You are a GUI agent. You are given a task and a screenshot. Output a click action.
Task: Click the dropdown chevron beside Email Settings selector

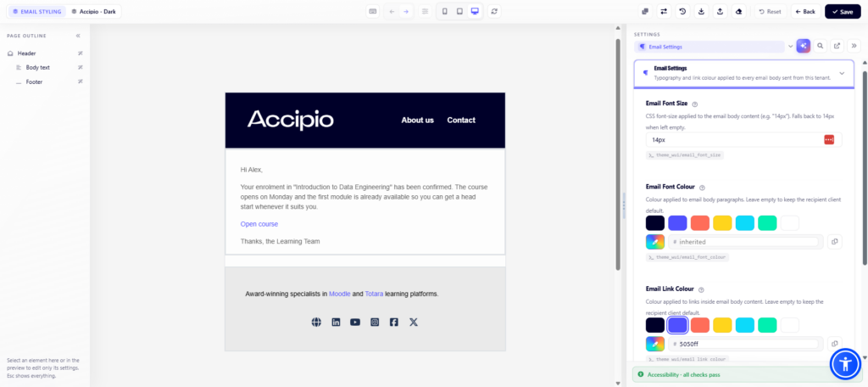pyautogui.click(x=790, y=47)
